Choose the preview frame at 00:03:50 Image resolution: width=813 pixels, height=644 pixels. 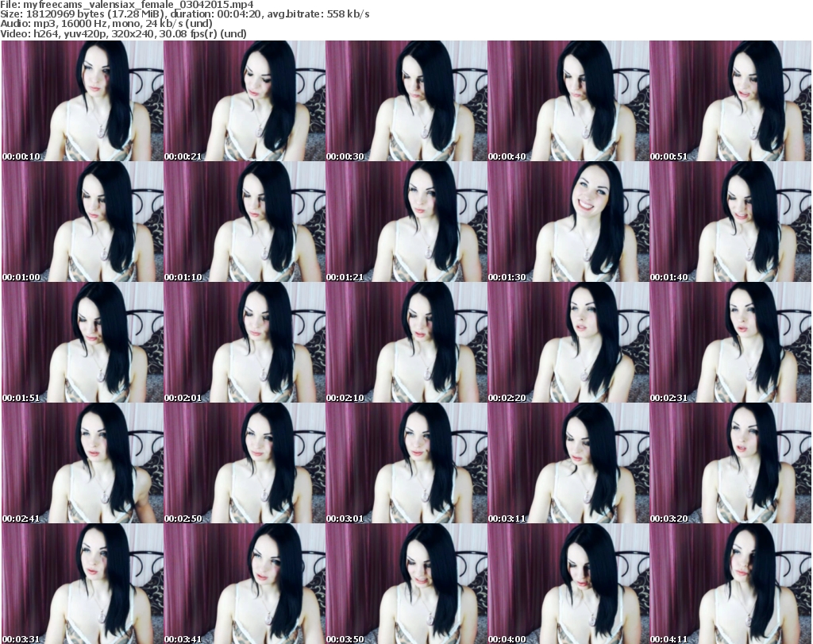coord(406,584)
